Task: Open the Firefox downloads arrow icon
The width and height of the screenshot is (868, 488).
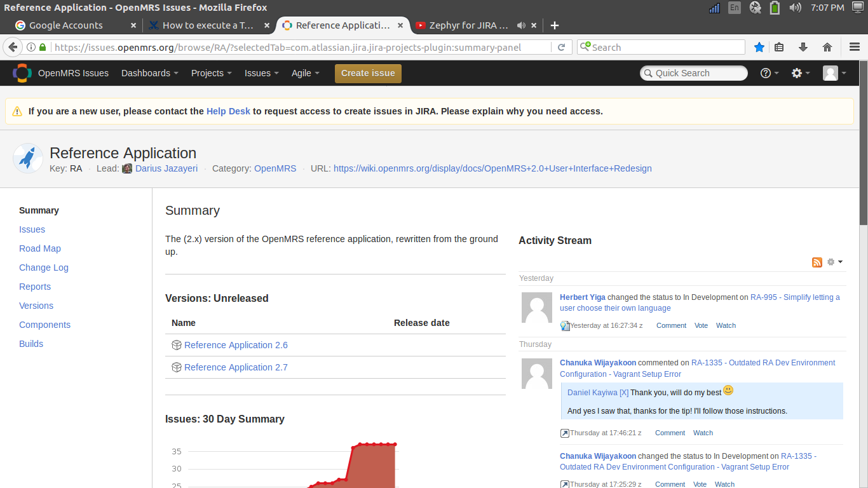Action: coord(803,47)
